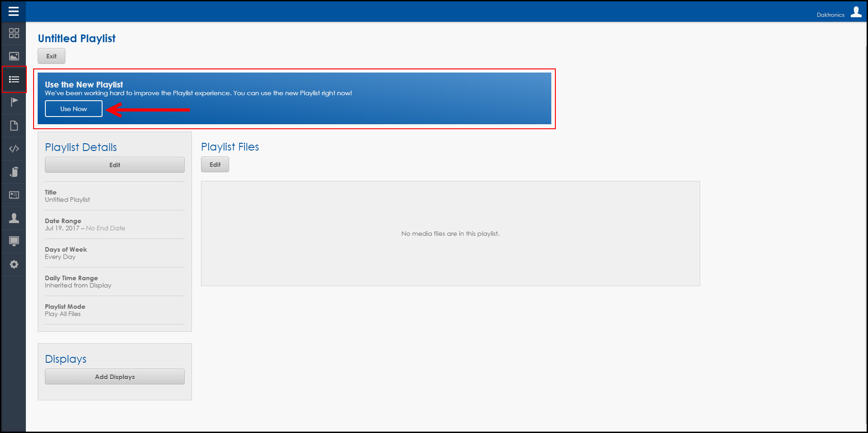Screen dimensions: 868x433
Task: Open the code brackets icon in sidebar
Action: coord(14,149)
